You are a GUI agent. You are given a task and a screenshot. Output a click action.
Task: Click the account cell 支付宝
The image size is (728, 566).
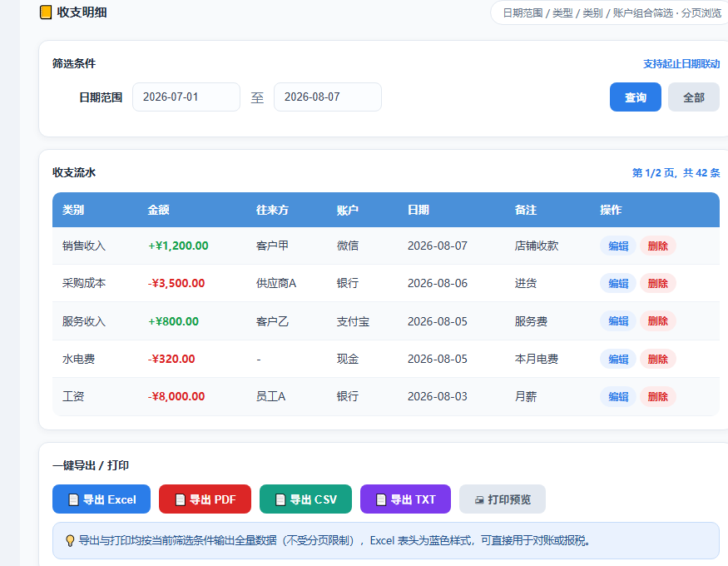tap(353, 321)
